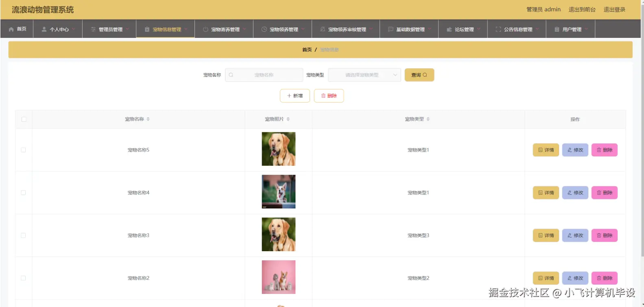The width and height of the screenshot is (644, 307).
Task: Expand the 论坛管理 menu arrow
Action: click(479, 29)
